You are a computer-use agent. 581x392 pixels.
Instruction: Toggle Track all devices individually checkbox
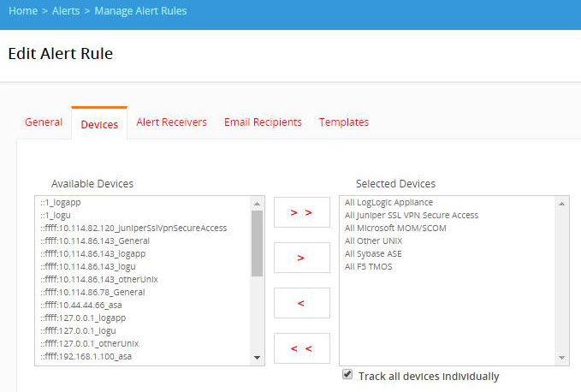click(x=347, y=375)
